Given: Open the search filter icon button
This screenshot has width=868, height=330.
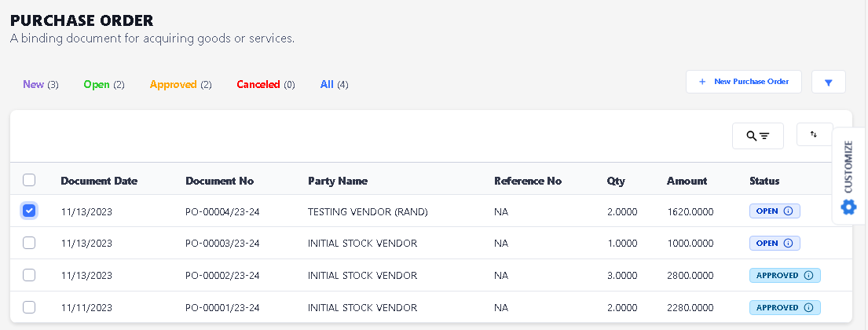Looking at the screenshot, I should [x=757, y=136].
